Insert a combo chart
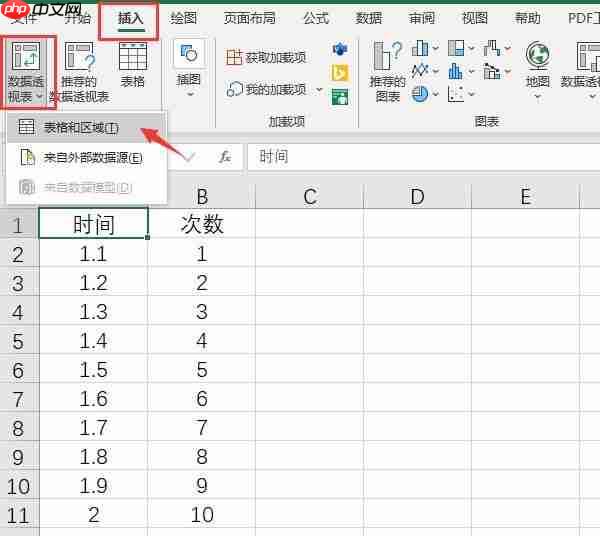 492,71
